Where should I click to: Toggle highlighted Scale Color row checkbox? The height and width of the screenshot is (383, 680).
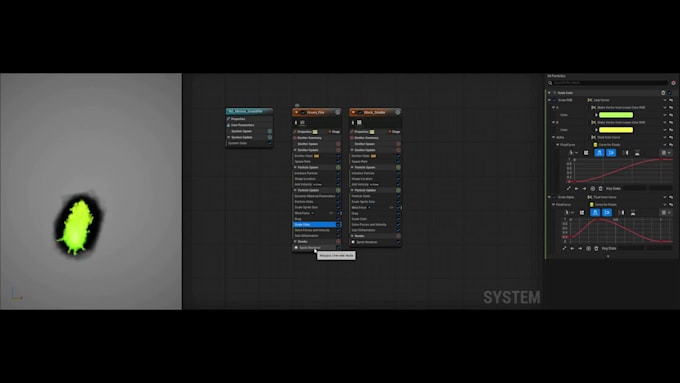click(x=338, y=225)
